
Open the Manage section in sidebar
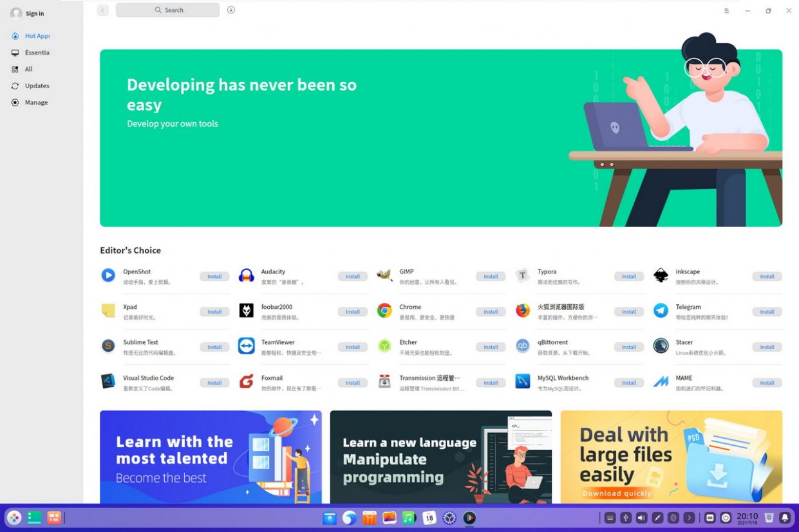[x=36, y=102]
